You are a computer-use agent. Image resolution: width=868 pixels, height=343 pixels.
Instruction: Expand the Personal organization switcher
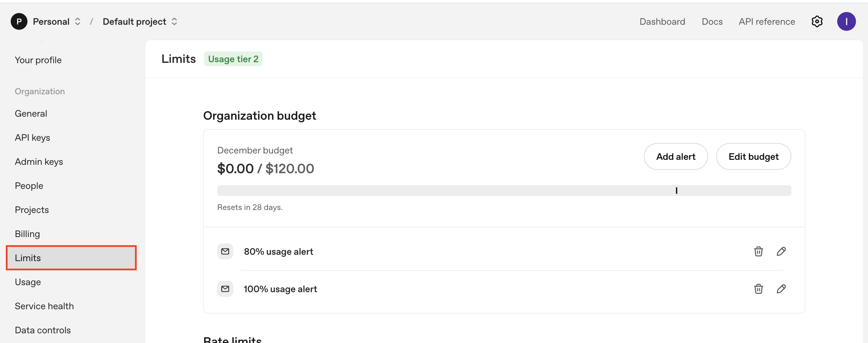78,21
